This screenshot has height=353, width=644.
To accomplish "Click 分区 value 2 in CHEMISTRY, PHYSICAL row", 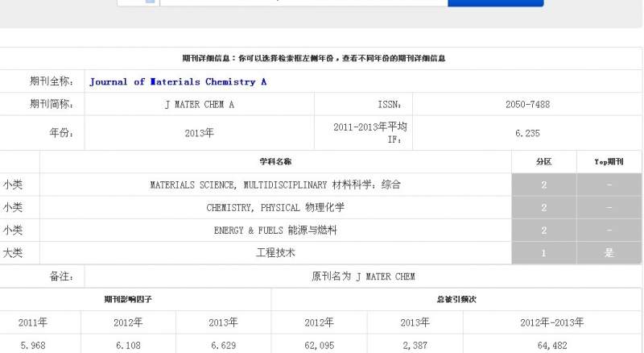I will click(544, 207).
